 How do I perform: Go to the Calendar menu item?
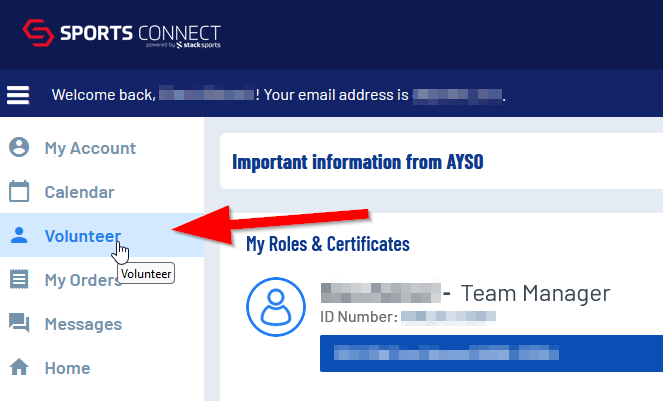[x=79, y=192]
